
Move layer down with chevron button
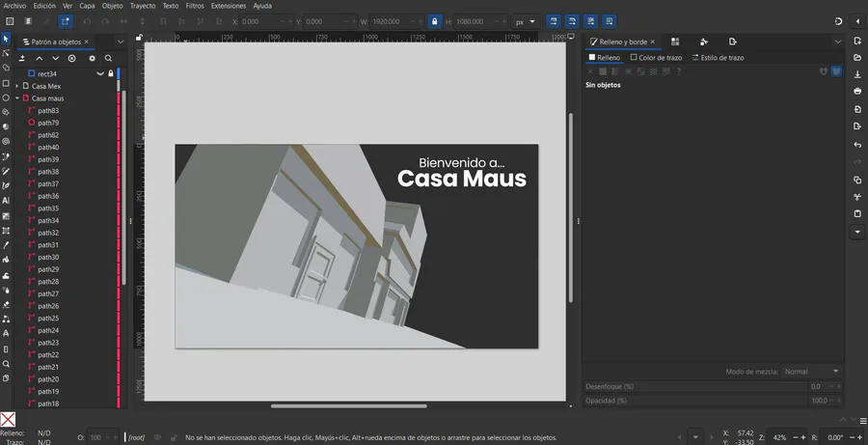[x=55, y=58]
